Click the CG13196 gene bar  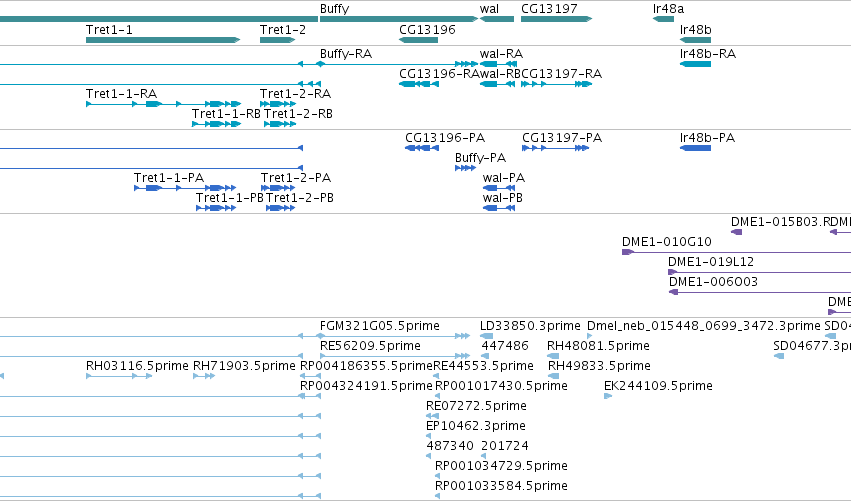coord(418,40)
